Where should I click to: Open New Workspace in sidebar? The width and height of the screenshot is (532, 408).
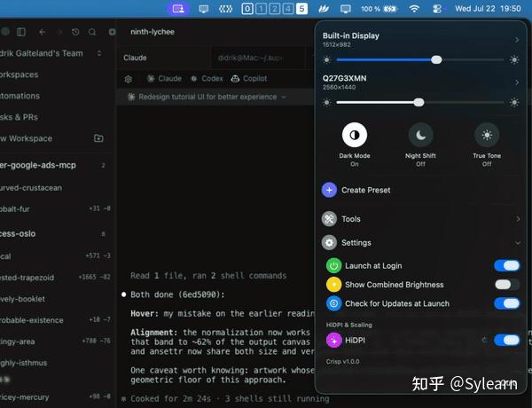pyautogui.click(x=26, y=138)
